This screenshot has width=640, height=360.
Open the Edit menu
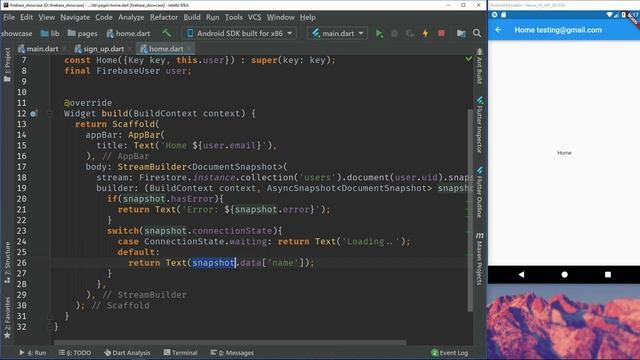[x=27, y=17]
